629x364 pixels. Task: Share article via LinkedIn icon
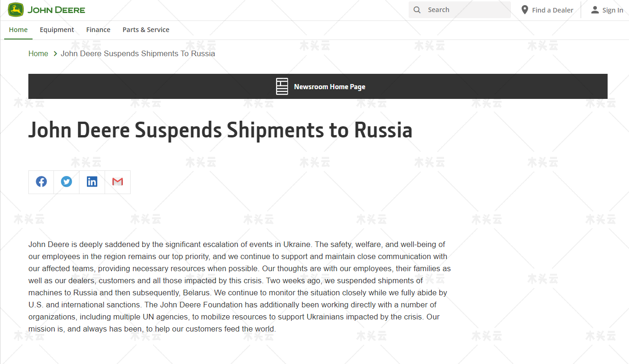click(92, 182)
